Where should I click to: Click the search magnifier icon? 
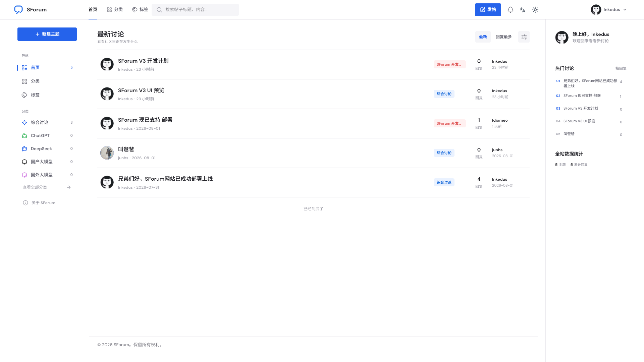point(159,10)
